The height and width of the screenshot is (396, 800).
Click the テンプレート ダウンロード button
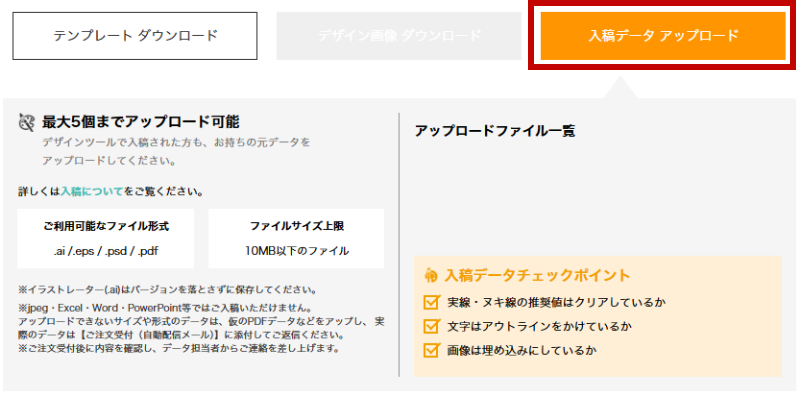coord(135,36)
